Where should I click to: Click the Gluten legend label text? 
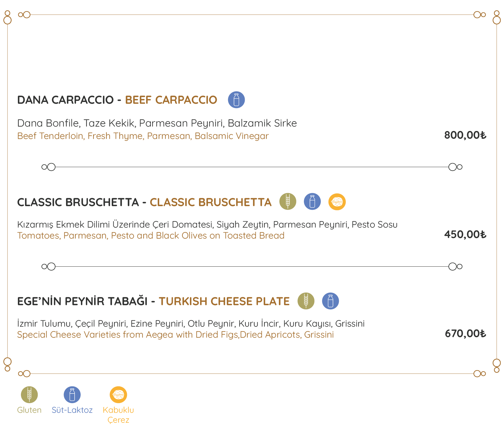[x=29, y=410]
